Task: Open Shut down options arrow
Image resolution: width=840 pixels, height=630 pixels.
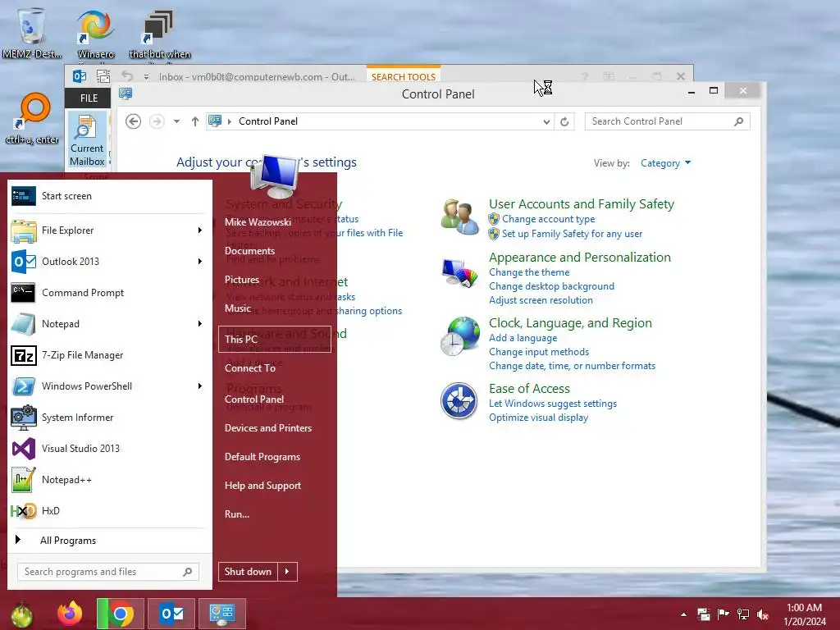Action: [287, 572]
